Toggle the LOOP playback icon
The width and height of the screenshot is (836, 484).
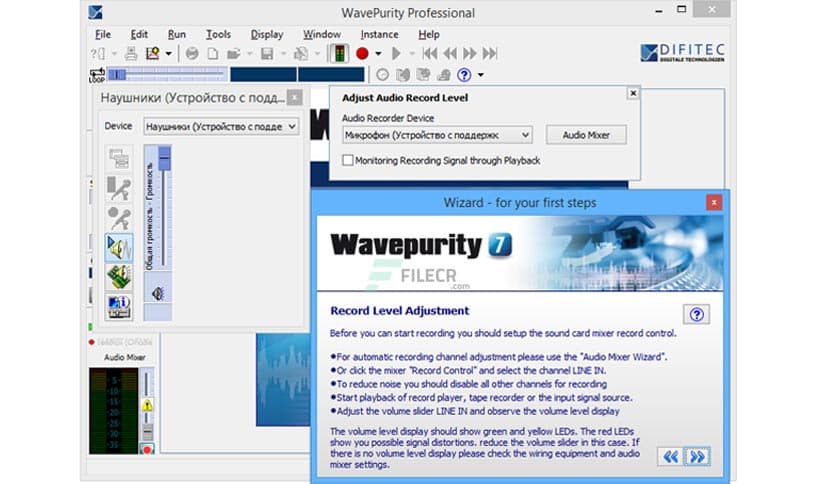point(97,75)
